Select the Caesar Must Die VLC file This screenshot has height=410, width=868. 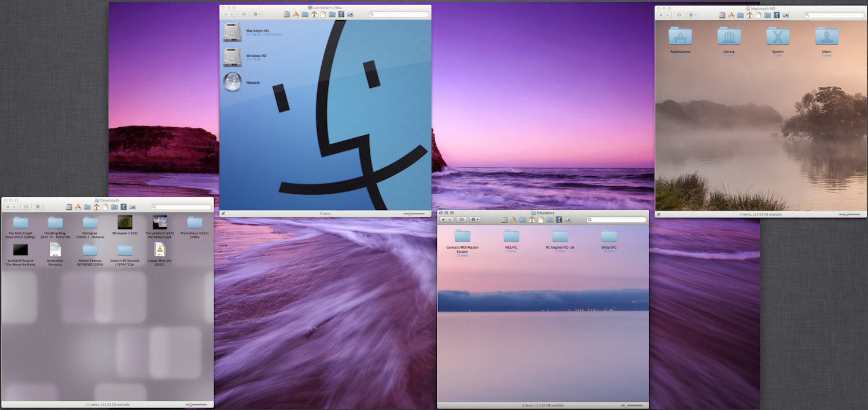click(160, 250)
